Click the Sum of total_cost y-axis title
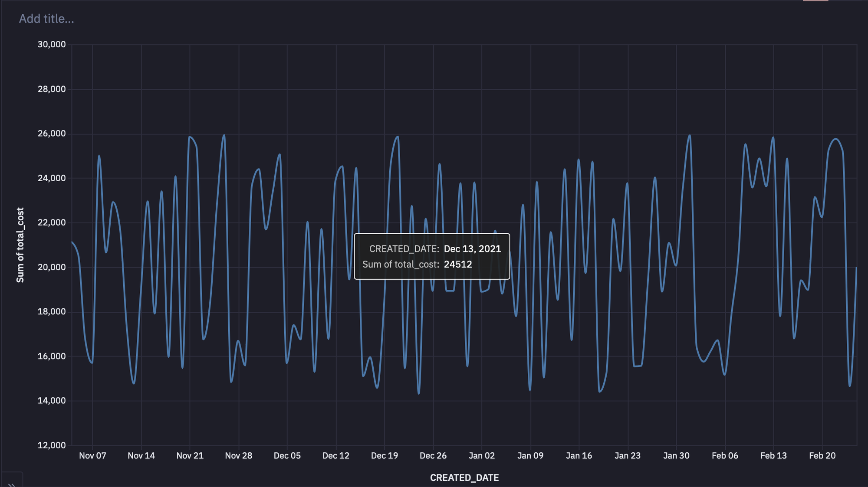 click(20, 245)
